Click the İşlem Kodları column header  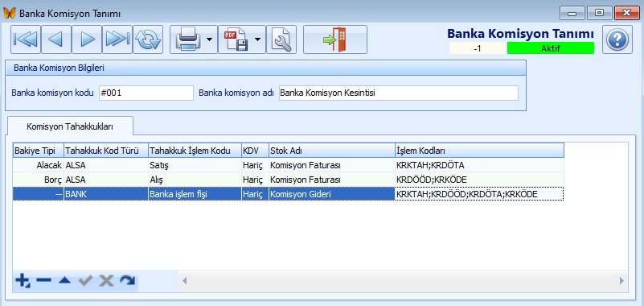[x=479, y=150]
